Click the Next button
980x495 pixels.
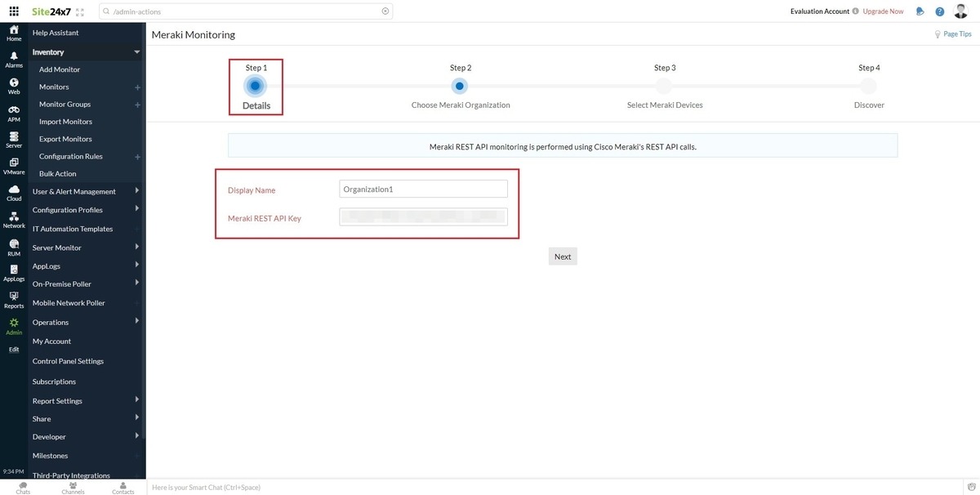coord(563,256)
